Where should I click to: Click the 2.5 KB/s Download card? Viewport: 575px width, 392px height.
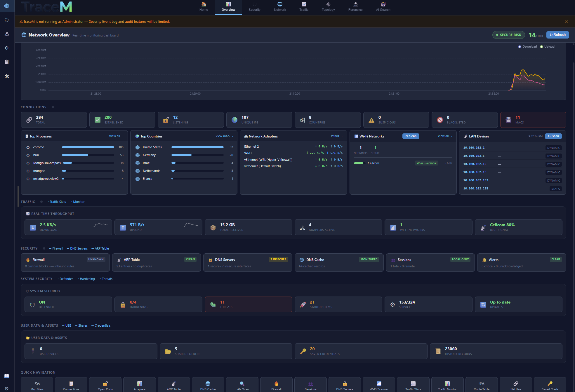68,227
